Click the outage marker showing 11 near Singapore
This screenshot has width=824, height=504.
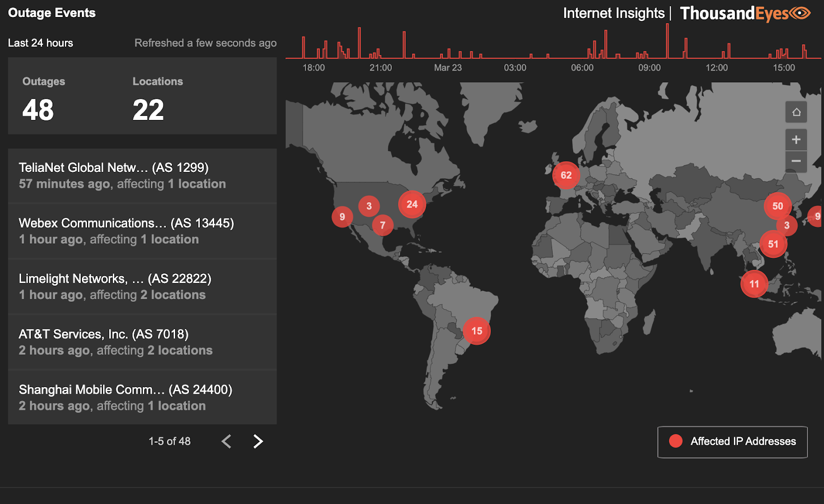(x=755, y=284)
